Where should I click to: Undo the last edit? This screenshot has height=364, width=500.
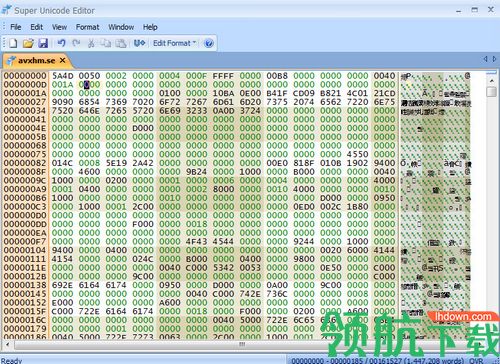point(61,43)
